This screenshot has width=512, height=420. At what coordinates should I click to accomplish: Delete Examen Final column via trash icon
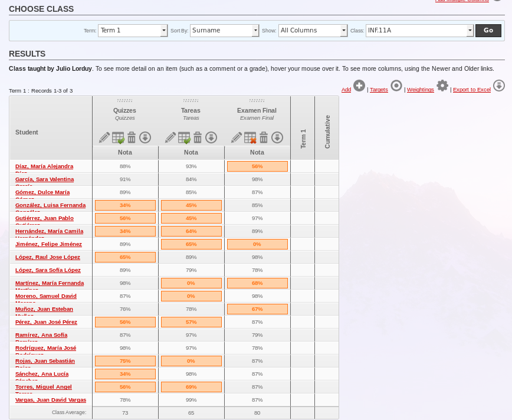264,137
